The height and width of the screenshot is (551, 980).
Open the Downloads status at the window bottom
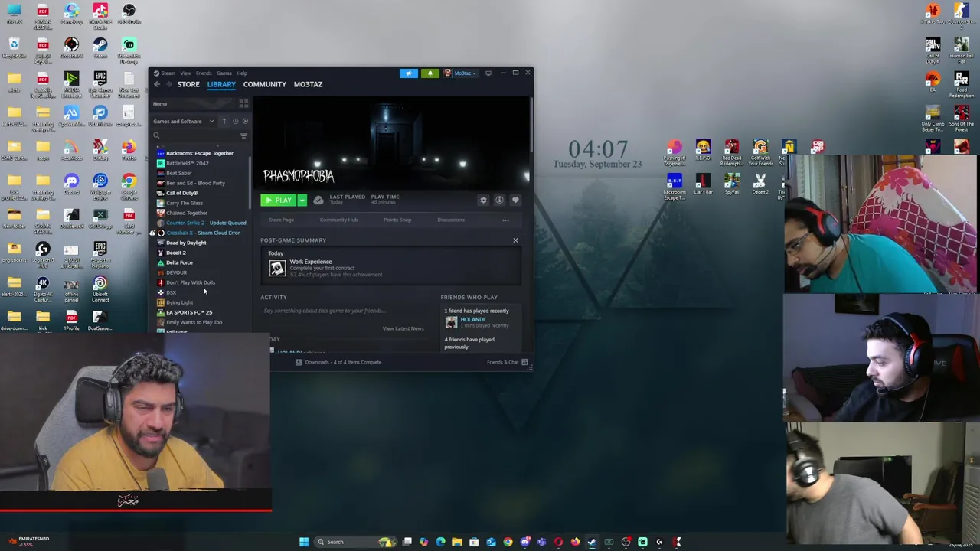point(338,362)
